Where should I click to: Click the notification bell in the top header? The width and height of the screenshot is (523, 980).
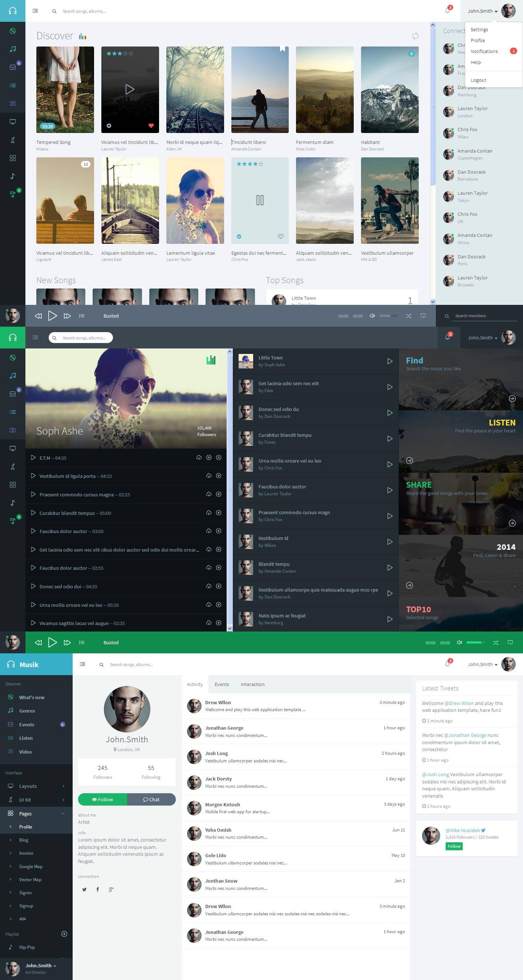(x=448, y=10)
